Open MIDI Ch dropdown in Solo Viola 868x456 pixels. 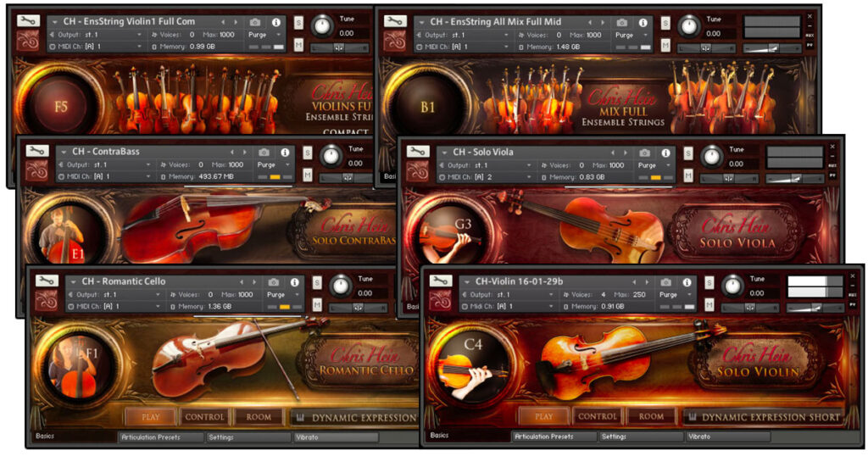click(485, 177)
